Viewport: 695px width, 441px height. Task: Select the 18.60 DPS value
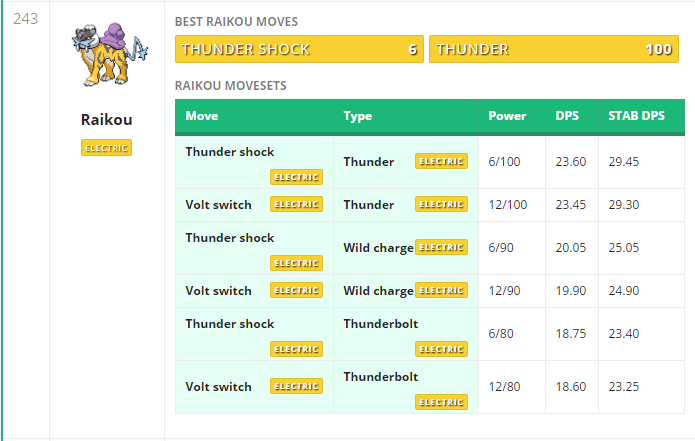click(570, 387)
